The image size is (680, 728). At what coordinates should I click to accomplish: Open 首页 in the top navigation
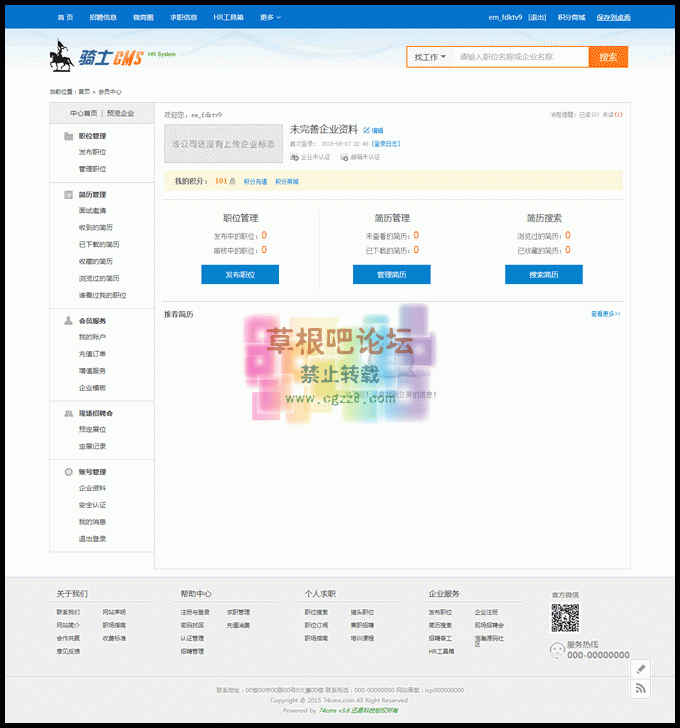click(65, 17)
